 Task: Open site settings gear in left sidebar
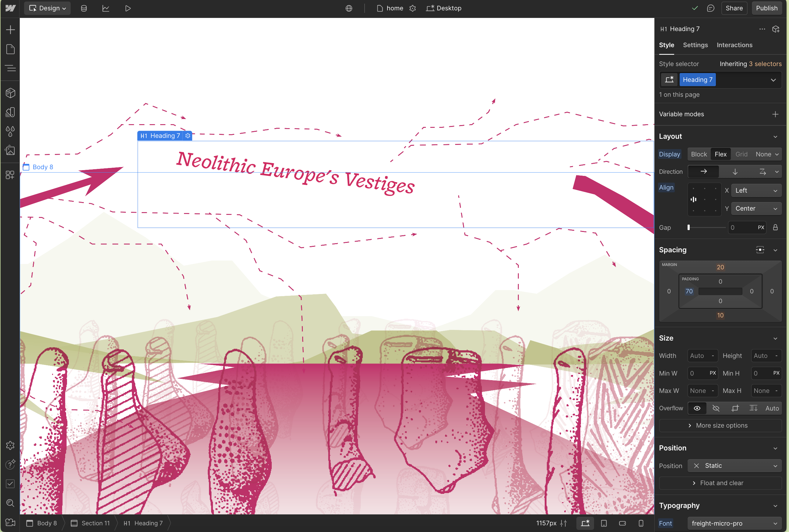pyautogui.click(x=10, y=445)
